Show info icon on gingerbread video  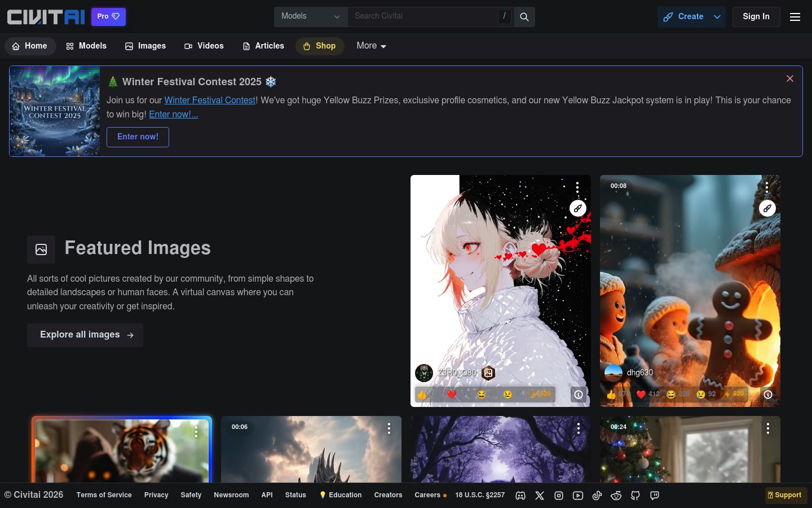coord(768,395)
